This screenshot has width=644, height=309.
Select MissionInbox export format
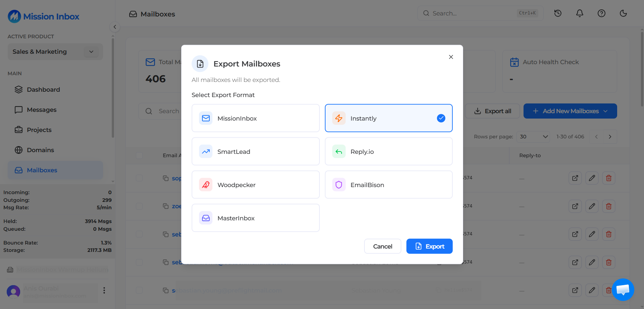(x=255, y=118)
